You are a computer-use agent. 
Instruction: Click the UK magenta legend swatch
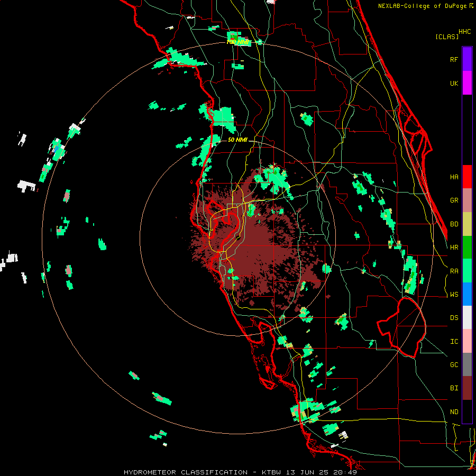coord(467,83)
